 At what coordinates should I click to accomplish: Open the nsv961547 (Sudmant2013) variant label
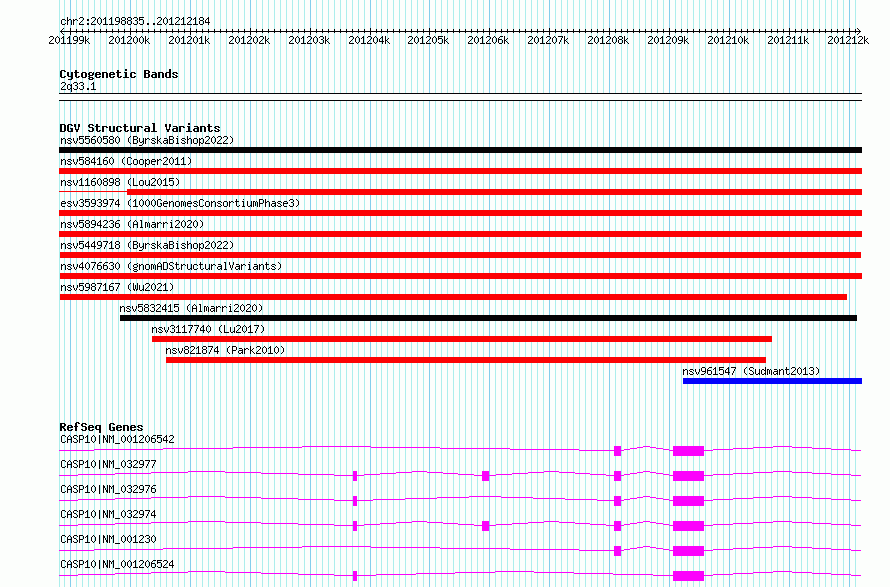(751, 371)
